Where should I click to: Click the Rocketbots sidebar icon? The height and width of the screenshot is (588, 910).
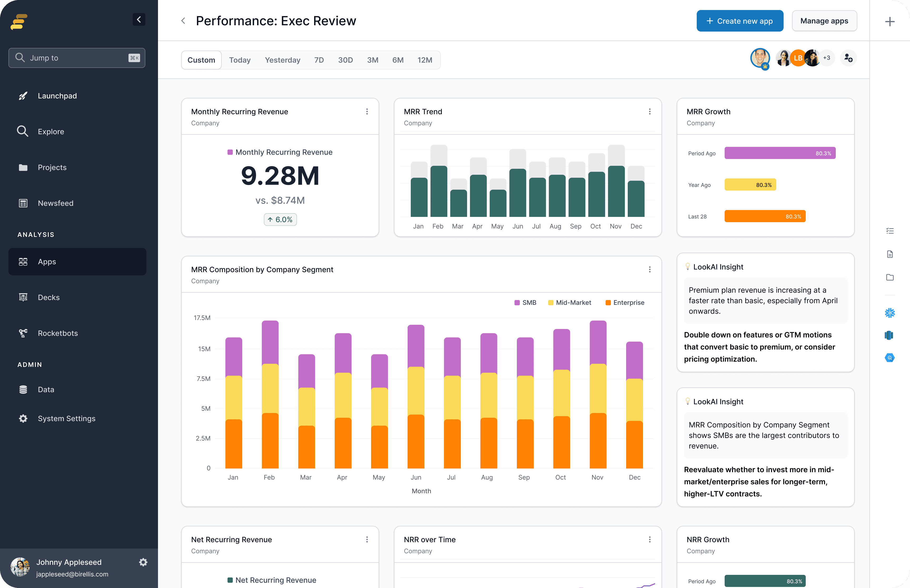[x=23, y=333]
